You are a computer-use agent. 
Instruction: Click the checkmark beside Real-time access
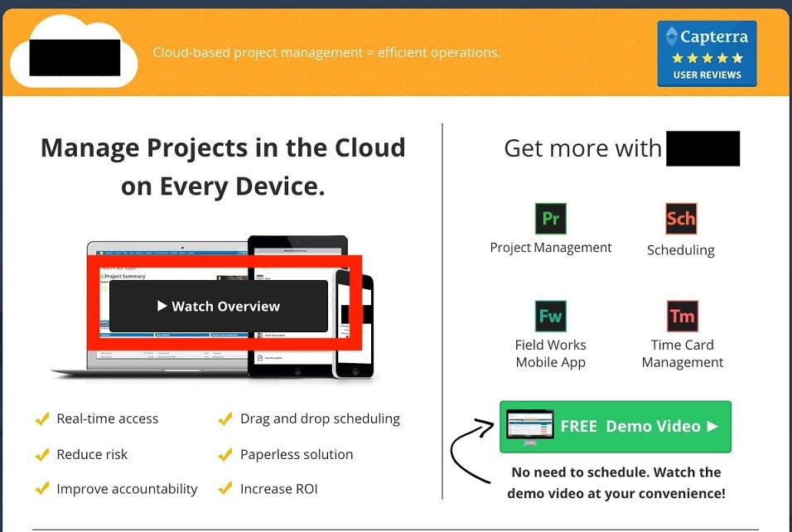pos(42,419)
